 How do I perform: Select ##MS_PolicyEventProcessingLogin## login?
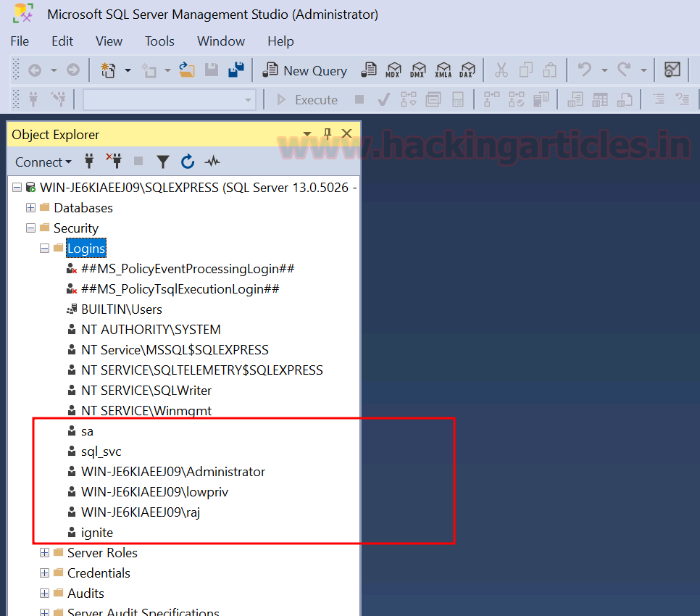[x=188, y=269]
